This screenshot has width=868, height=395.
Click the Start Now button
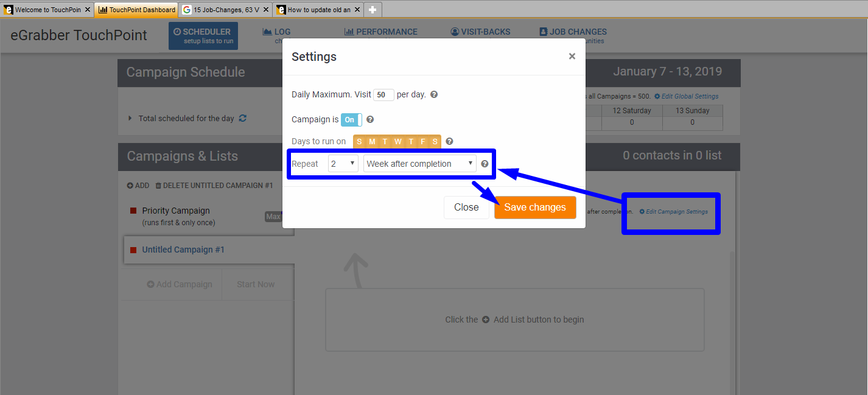tap(256, 284)
